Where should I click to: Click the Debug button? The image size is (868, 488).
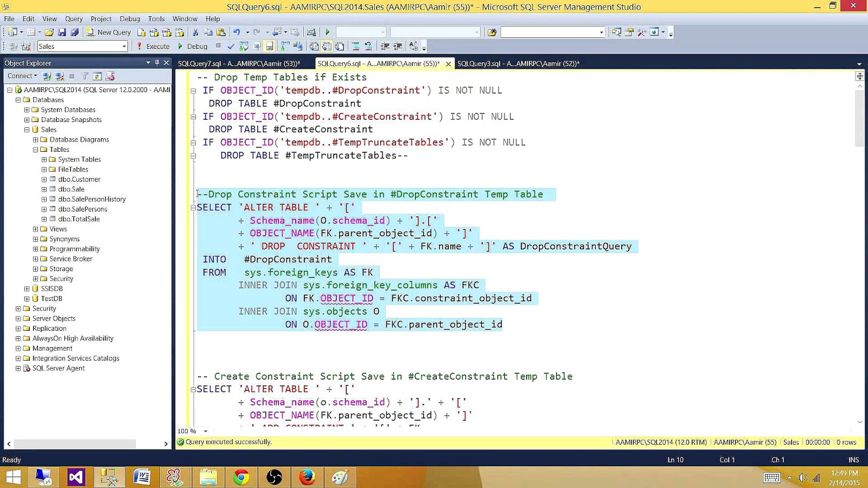[x=196, y=46]
